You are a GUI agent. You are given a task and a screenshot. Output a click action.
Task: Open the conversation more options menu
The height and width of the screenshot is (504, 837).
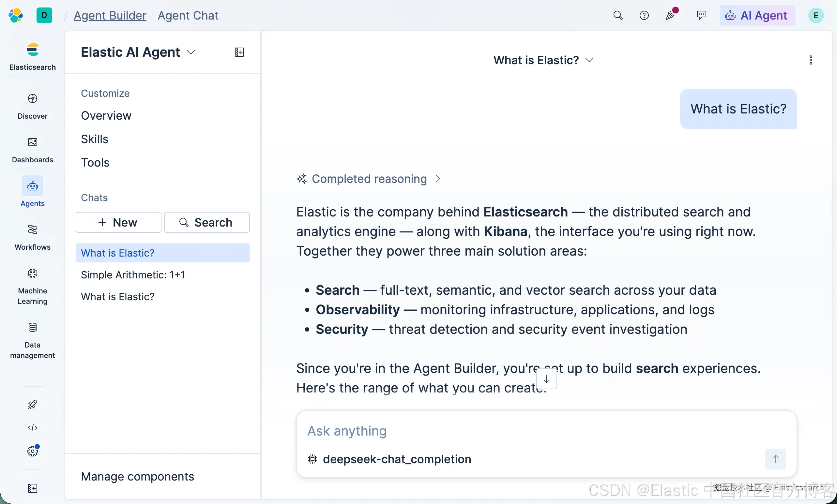pyautogui.click(x=811, y=60)
